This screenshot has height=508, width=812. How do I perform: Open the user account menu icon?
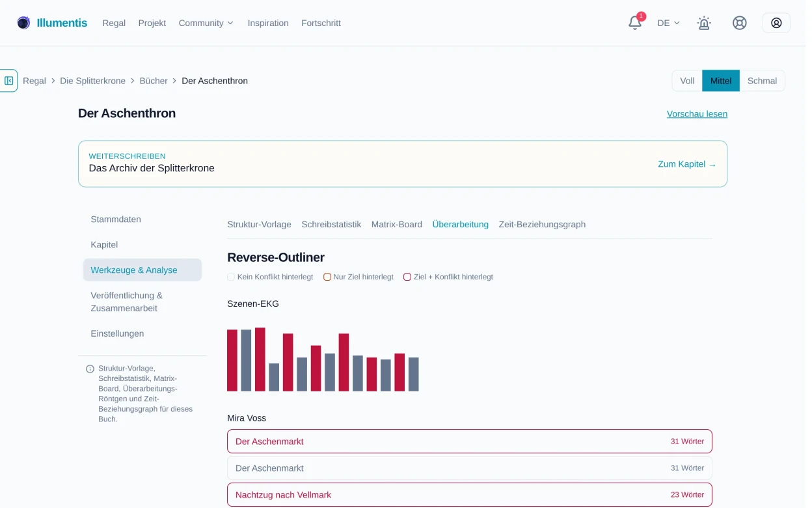(776, 23)
